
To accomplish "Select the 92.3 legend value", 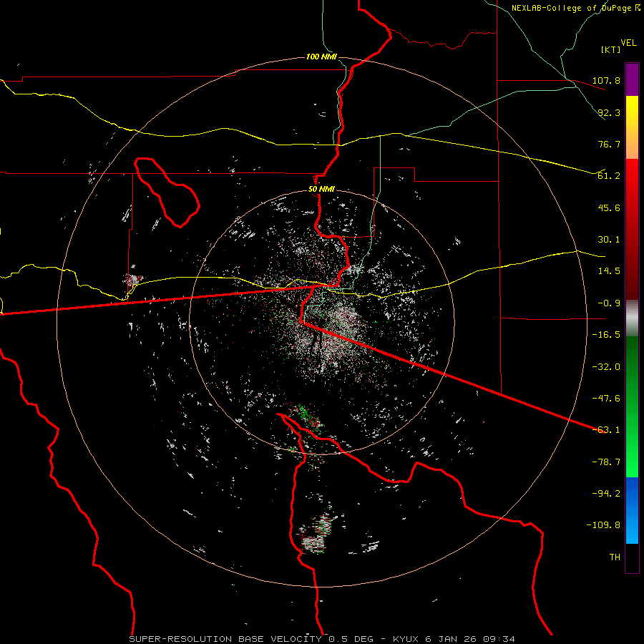I will 609,112.
